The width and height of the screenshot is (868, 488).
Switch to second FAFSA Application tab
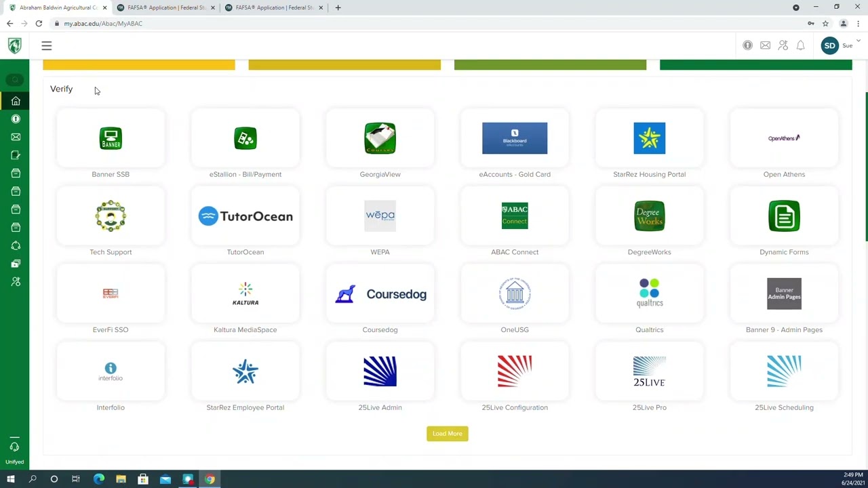point(167,7)
